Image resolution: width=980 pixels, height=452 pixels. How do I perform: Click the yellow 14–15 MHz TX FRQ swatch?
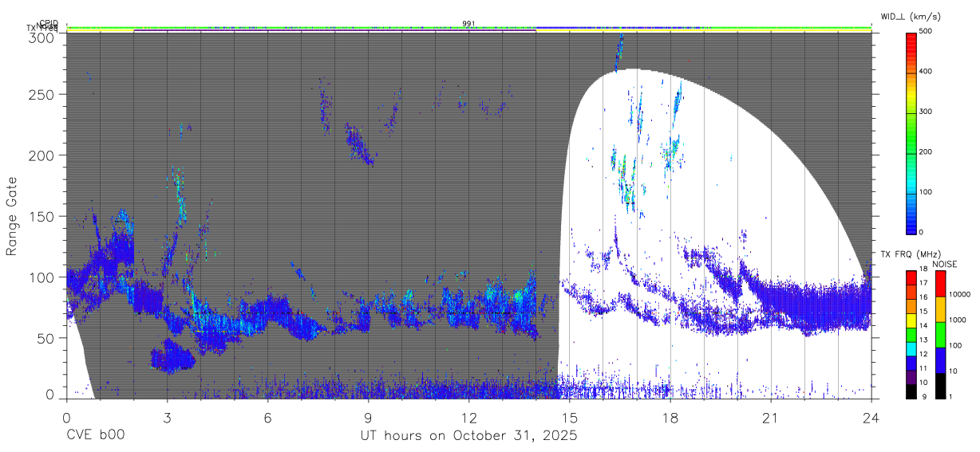click(x=910, y=320)
